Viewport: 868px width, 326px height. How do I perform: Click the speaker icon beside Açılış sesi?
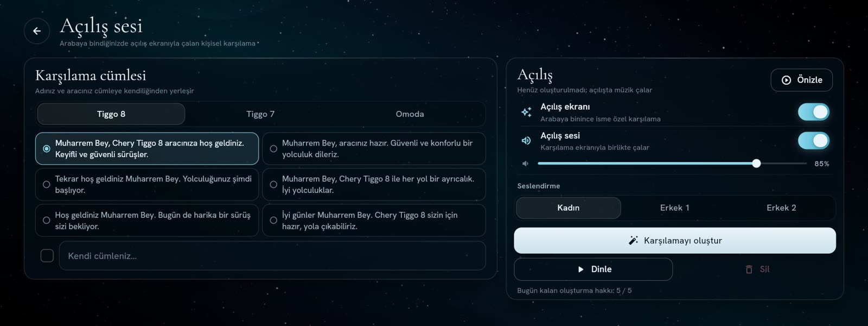(526, 141)
